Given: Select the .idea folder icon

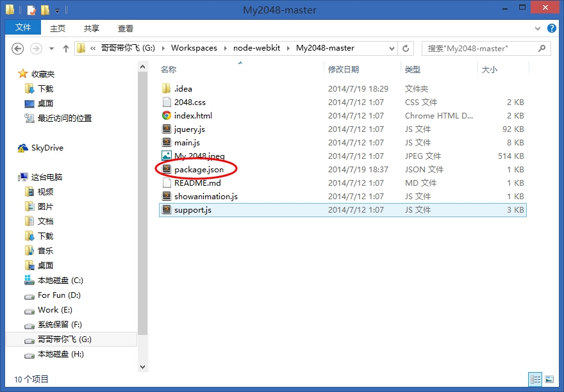Looking at the screenshot, I should point(166,88).
